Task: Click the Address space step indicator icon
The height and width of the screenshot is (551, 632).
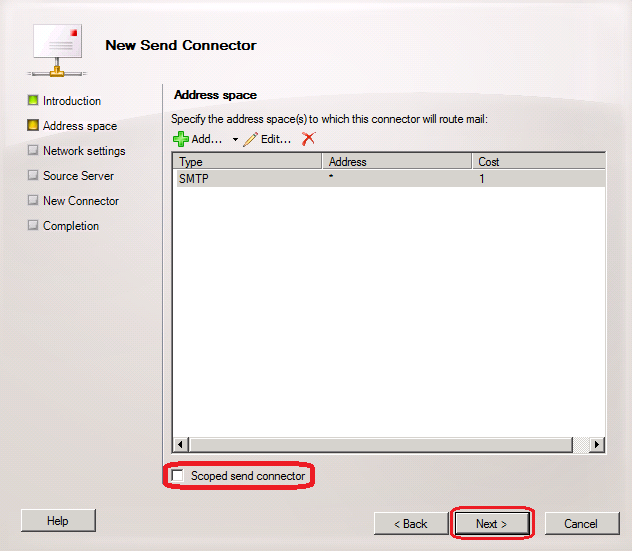Action: coord(33,126)
